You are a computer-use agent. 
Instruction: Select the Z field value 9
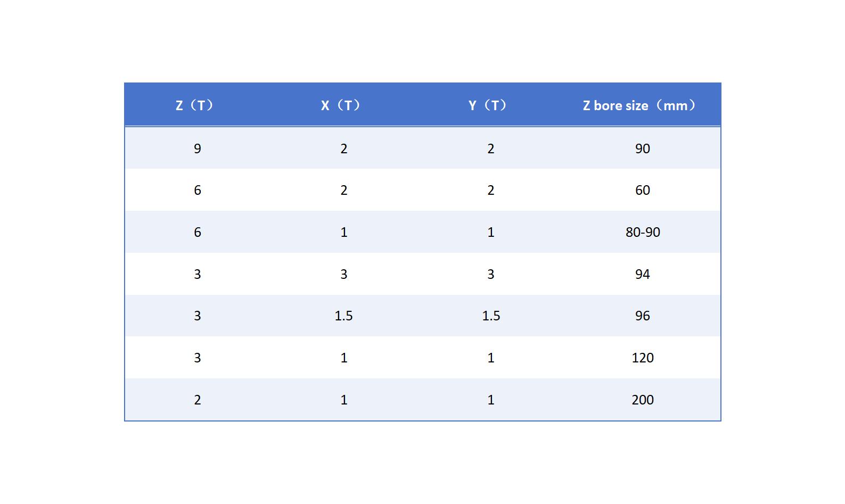tap(198, 148)
